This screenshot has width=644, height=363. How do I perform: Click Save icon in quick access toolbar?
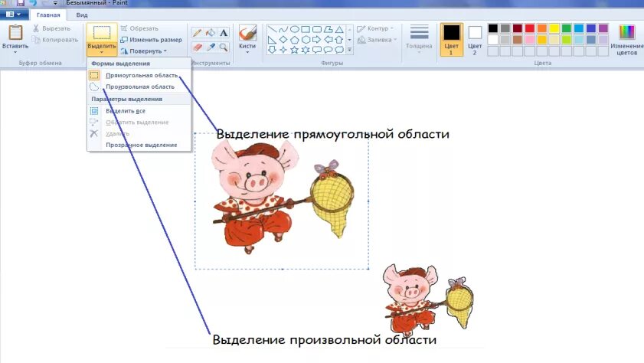coord(21,3)
